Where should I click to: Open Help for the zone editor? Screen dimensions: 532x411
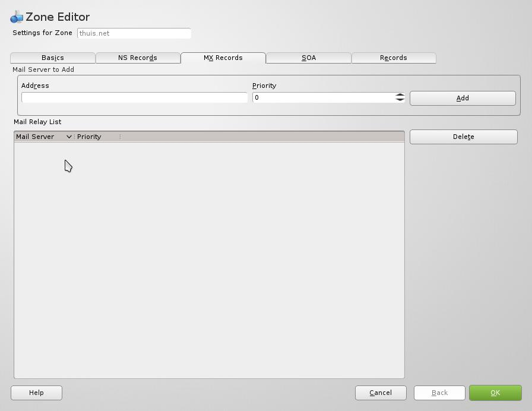[36, 393]
